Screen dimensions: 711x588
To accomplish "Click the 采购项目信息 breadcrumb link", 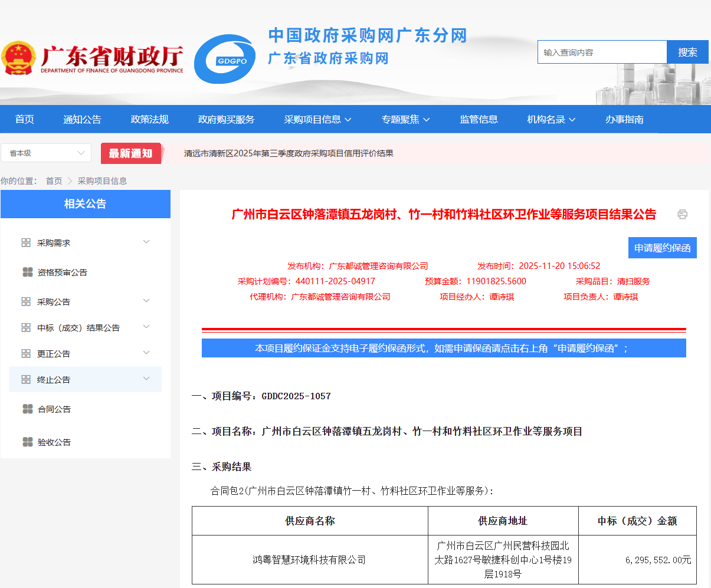I will click(x=102, y=181).
